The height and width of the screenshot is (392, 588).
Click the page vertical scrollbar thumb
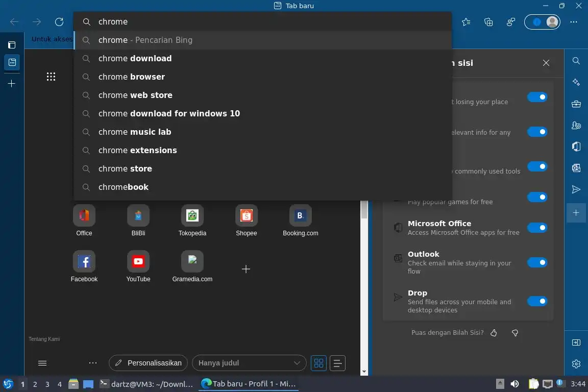point(364,210)
